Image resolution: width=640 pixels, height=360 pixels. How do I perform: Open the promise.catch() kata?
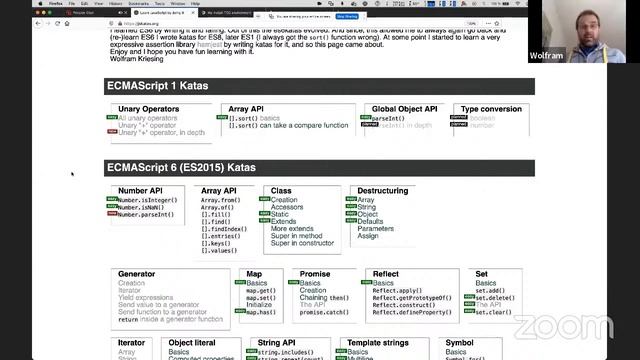(x=324, y=312)
